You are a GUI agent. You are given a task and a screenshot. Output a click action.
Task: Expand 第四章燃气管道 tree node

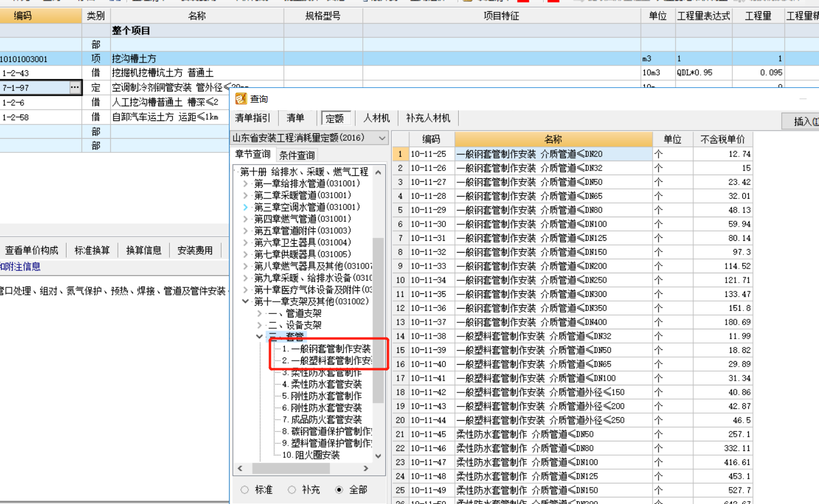click(x=246, y=219)
